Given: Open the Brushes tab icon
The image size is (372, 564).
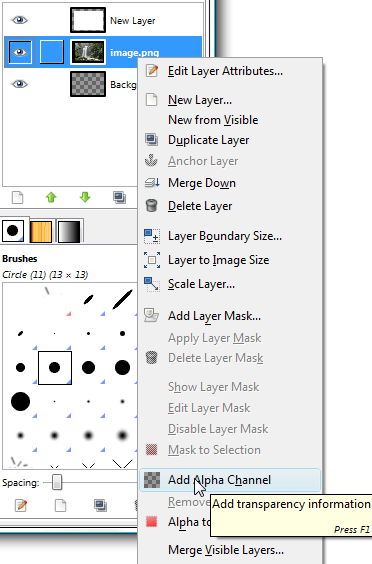Looking at the screenshot, I should pos(13,230).
